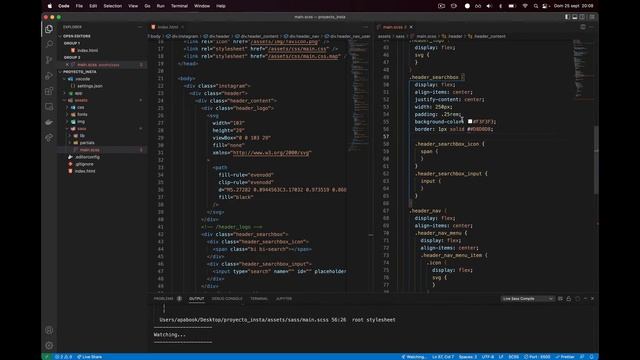Click errors and warnings count in status bar
The image size is (640, 360).
tap(63, 357)
